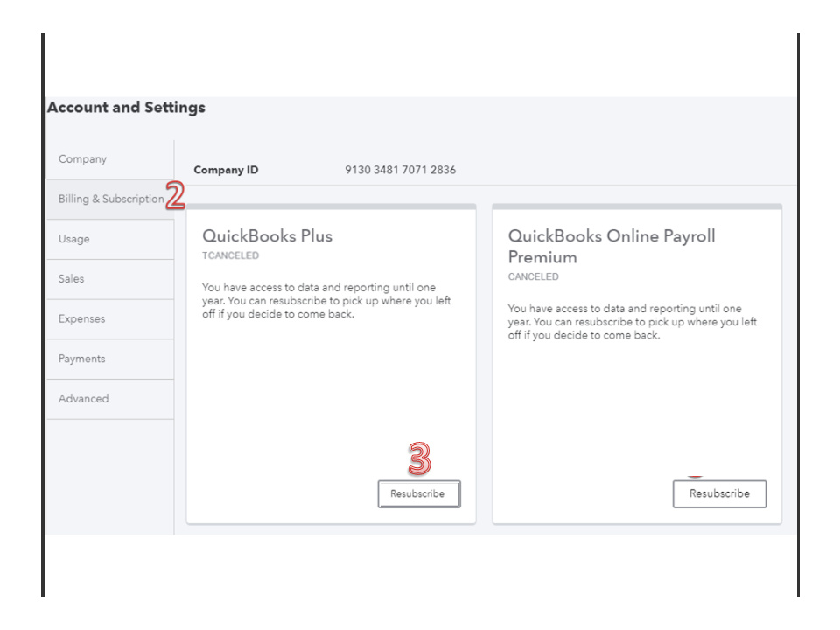Screen dimensions: 840x630
Task: Select the Billing & Subscription tab
Action: point(111,199)
